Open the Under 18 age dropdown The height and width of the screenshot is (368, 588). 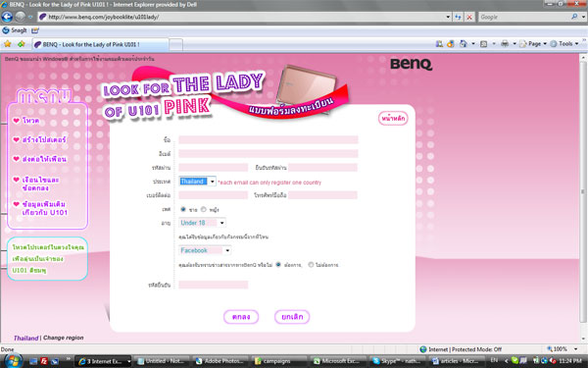(202, 223)
